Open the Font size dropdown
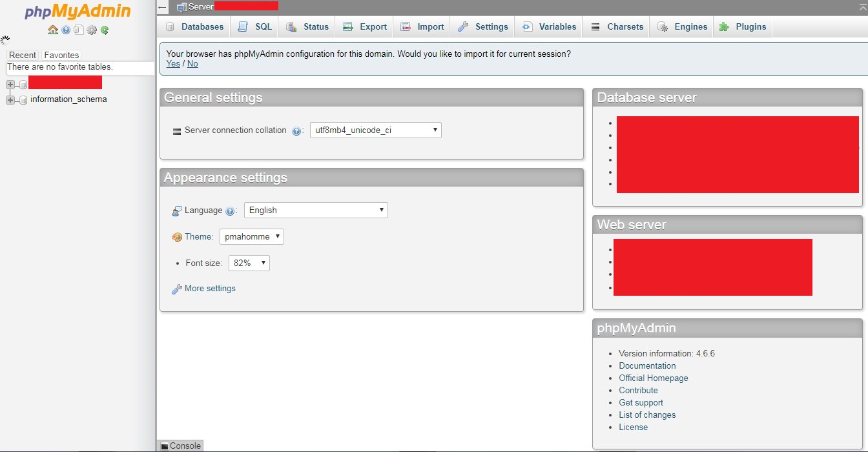 coord(249,263)
